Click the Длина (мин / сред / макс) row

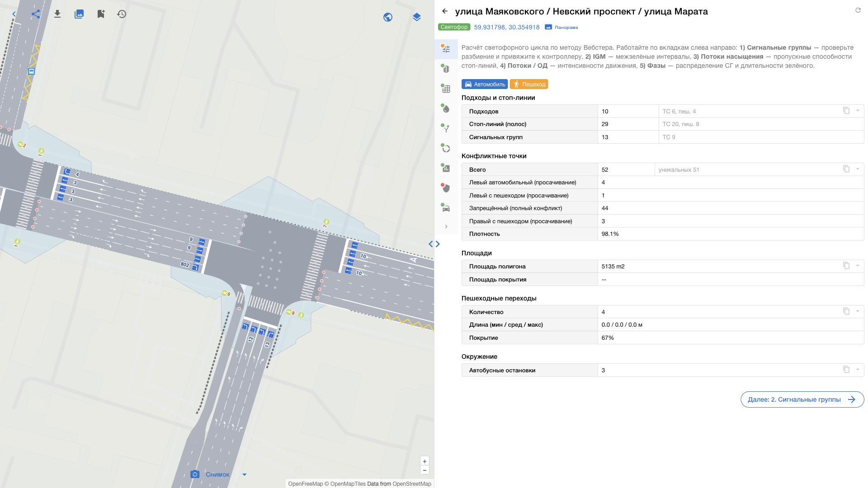point(663,325)
